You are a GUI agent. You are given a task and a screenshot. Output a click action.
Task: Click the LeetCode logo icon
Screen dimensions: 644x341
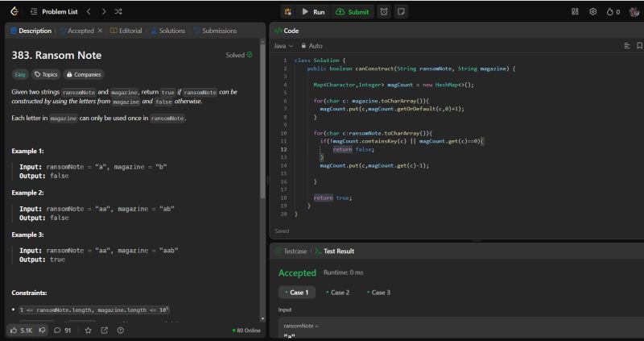[14, 11]
